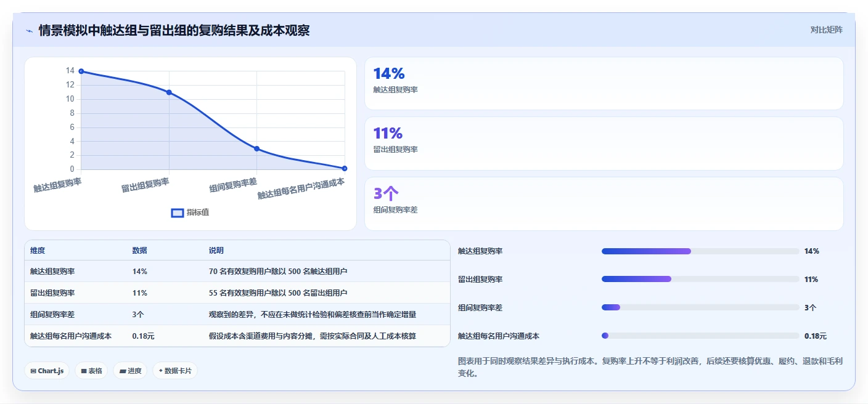Click the Chart.js tag chip
Image resolution: width=868 pixels, height=404 pixels.
coord(47,371)
